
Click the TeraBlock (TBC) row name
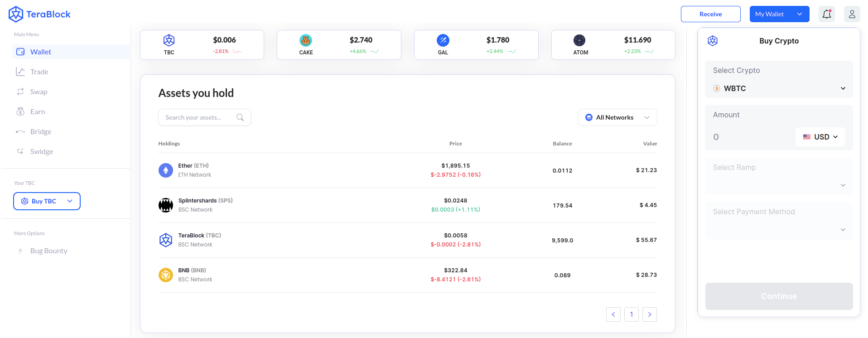click(x=200, y=236)
